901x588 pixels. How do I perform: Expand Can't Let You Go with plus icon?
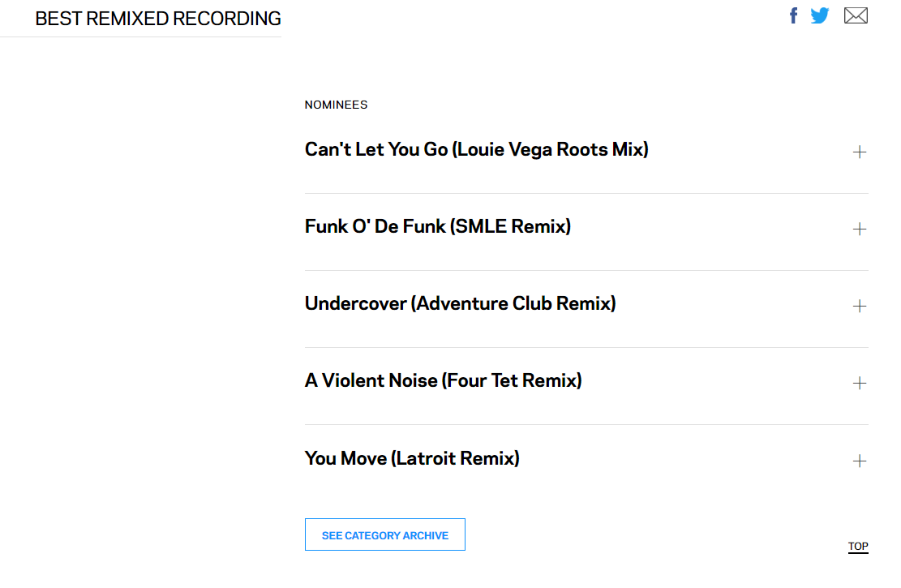coord(860,152)
